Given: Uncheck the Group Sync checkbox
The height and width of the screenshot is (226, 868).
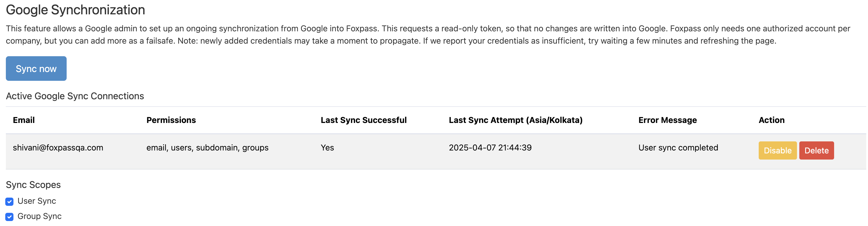Looking at the screenshot, I should [9, 217].
